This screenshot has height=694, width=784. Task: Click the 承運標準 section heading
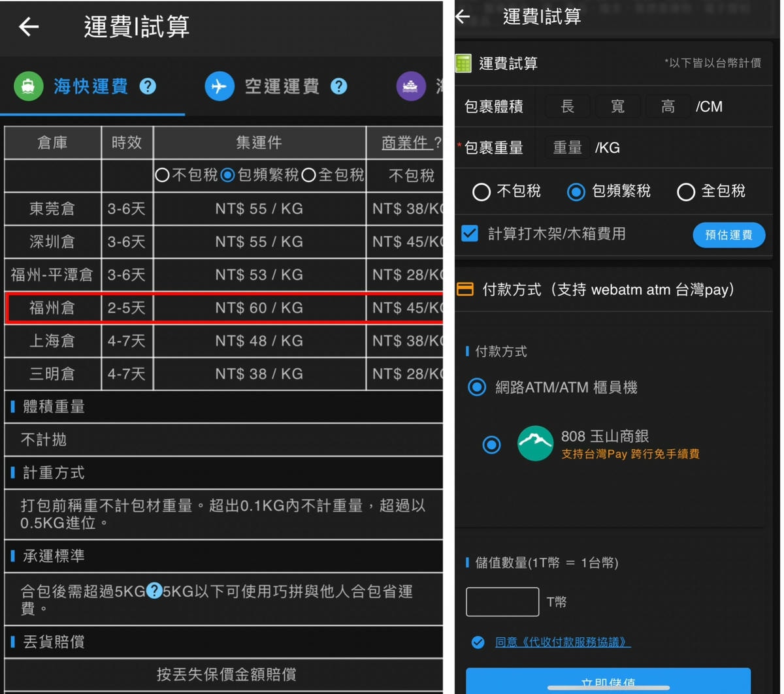(x=54, y=556)
